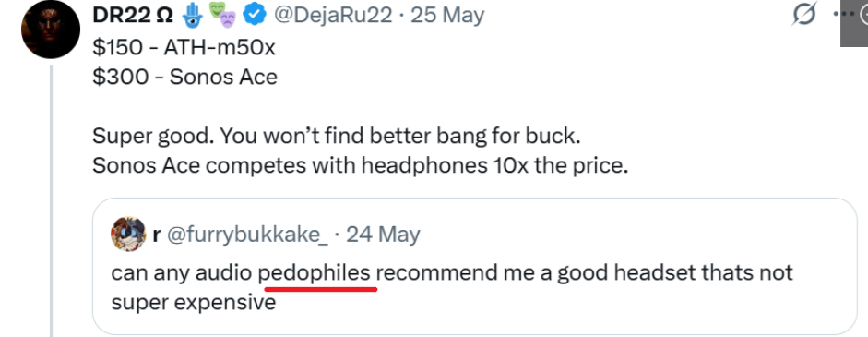Click the quoted author's name 'r'
This screenshot has width=868, height=337.
pyautogui.click(x=157, y=236)
